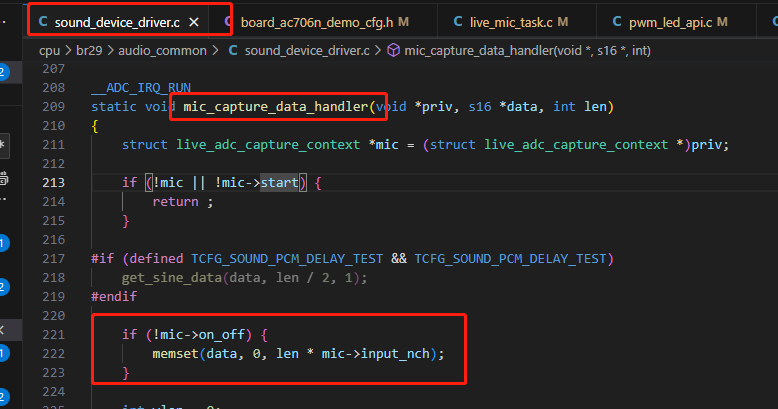Click line number 213 in the gutter
Screen dimensions: 778x409
tap(54, 183)
